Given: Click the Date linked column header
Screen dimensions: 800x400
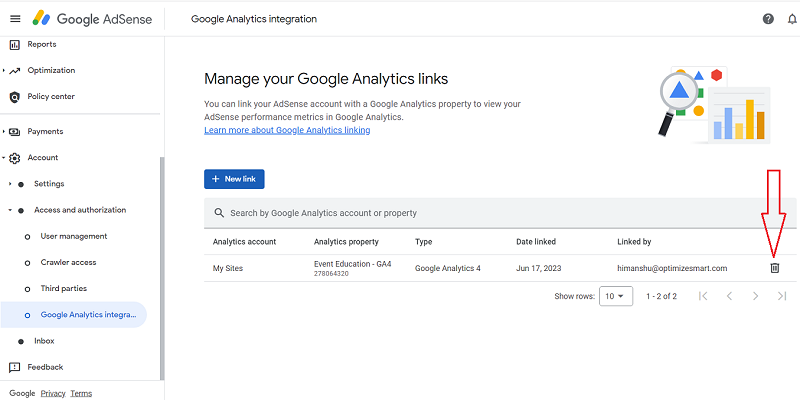Looking at the screenshot, I should 536,242.
